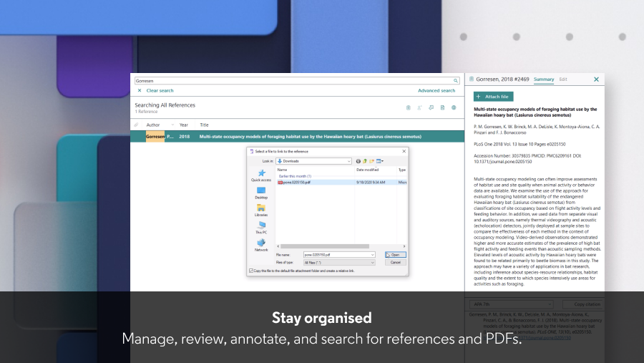The width and height of the screenshot is (644, 363).
Task: Select Libraries in the dialog sidebar
Action: pyautogui.click(x=261, y=210)
